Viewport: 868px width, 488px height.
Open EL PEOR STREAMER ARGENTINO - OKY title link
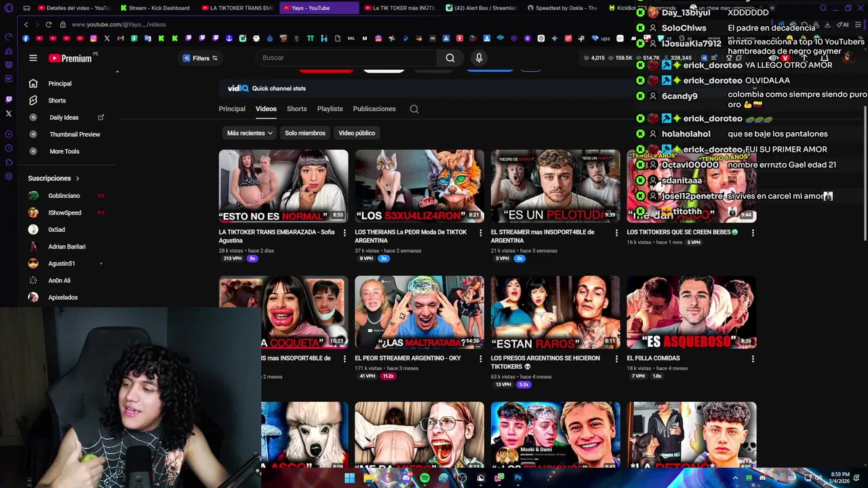[408, 359]
